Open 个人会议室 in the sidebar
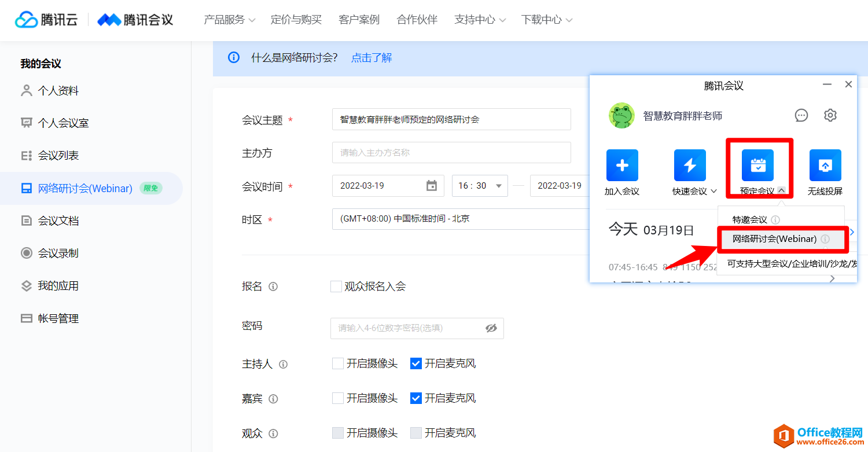868x452 pixels. click(x=63, y=123)
